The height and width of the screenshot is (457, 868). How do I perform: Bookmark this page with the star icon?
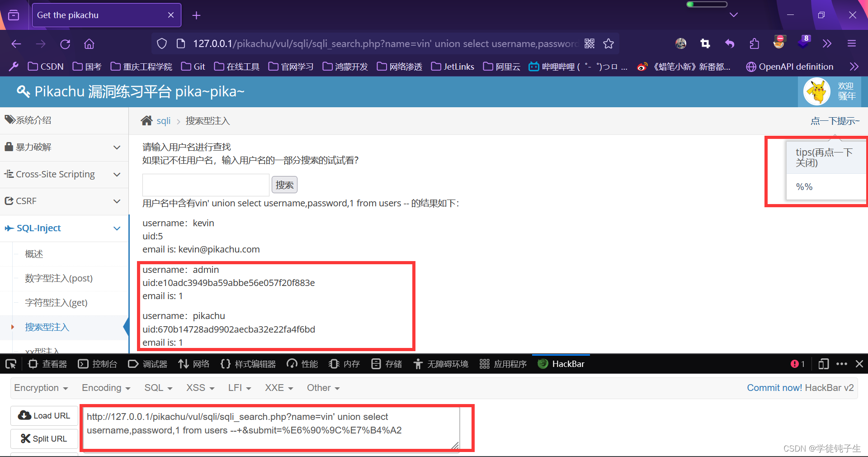pyautogui.click(x=609, y=43)
